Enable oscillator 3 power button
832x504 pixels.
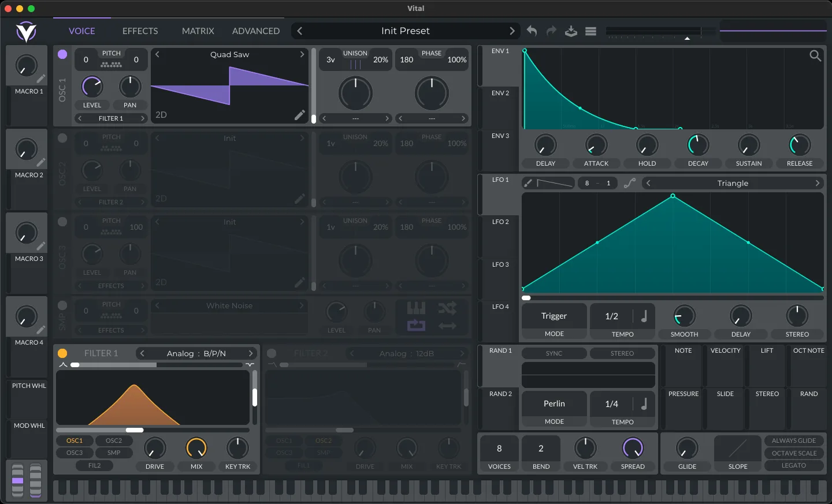tap(62, 222)
